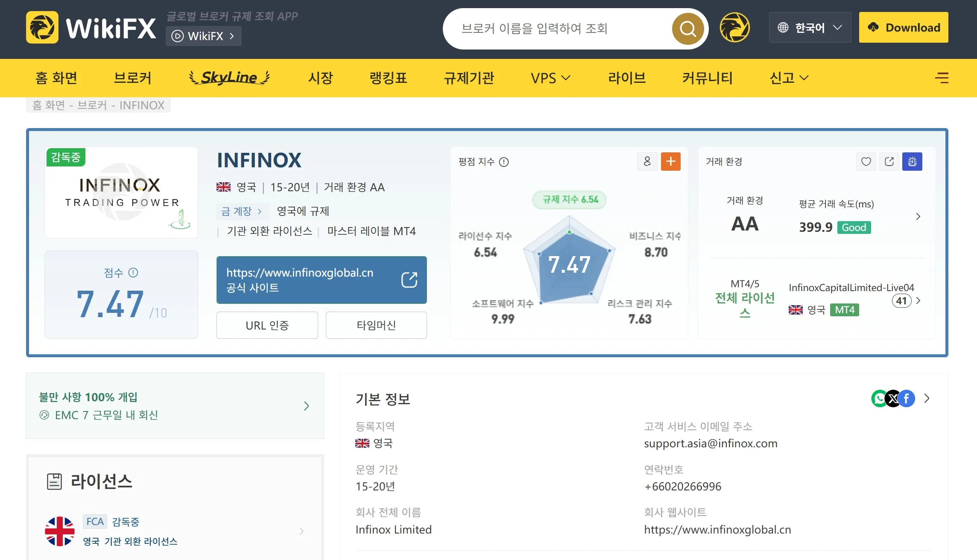
Task: Click the FCA tag label
Action: (95, 522)
